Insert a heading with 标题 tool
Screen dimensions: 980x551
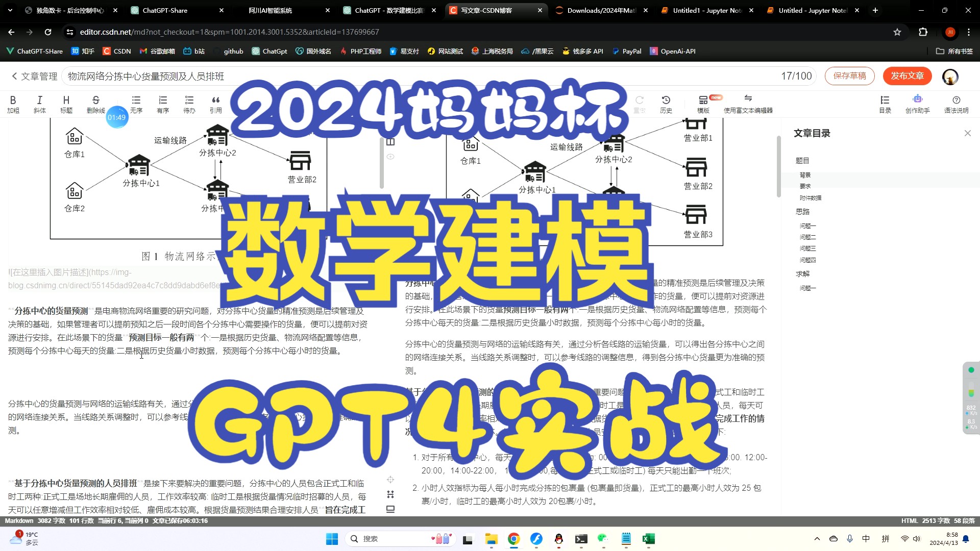tap(66, 104)
